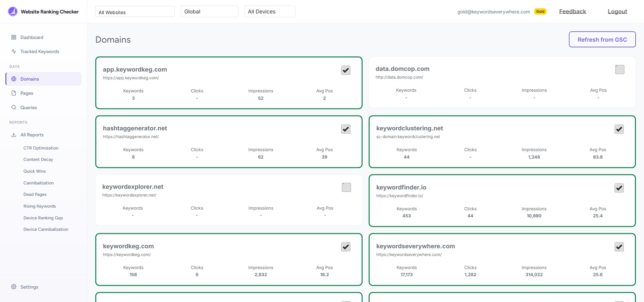Click the Feedback link
Screen dimensions: 644x302
coord(573,11)
